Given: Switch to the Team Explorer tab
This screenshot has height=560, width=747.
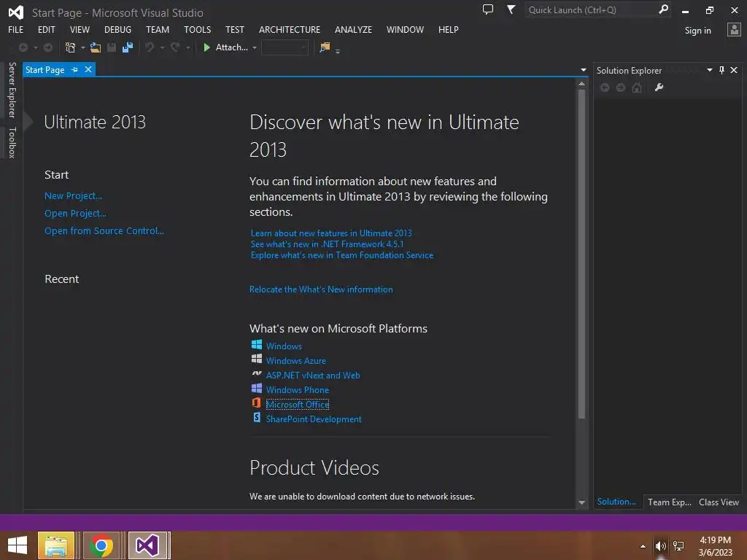Looking at the screenshot, I should point(670,502).
